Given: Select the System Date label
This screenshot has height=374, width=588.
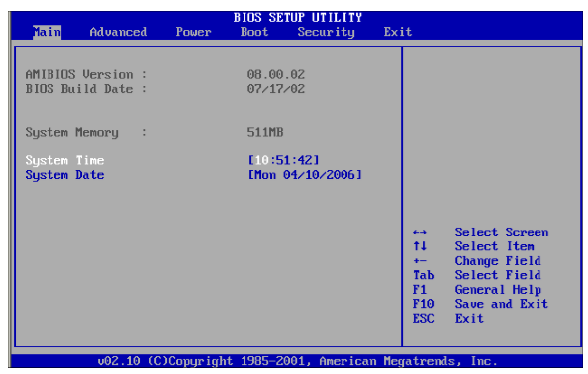Looking at the screenshot, I should point(64,175).
